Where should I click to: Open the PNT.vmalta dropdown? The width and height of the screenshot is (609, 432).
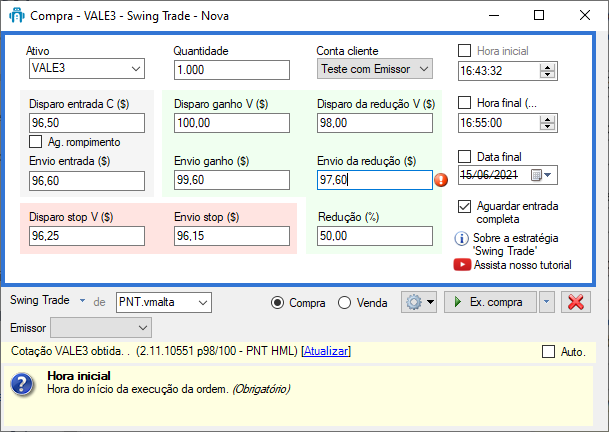203,303
